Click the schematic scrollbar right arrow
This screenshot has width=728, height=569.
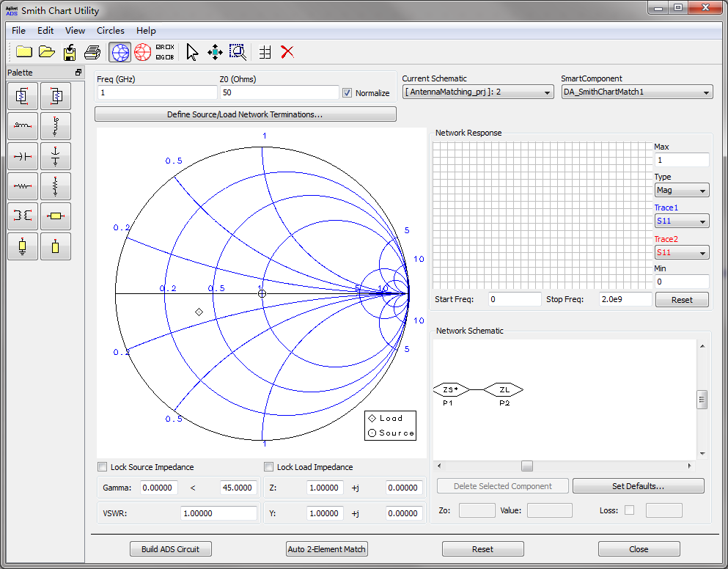tap(689, 466)
